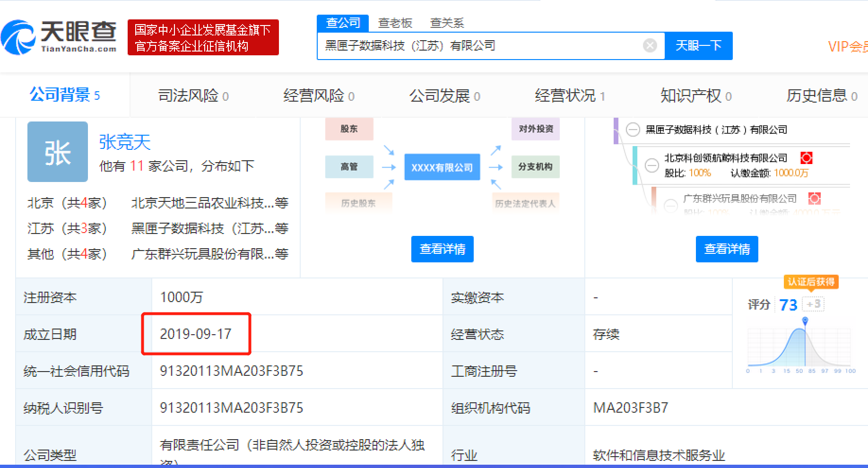Click the 北京（共4家） region label
Image resolution: width=868 pixels, height=468 pixels.
click(67, 203)
